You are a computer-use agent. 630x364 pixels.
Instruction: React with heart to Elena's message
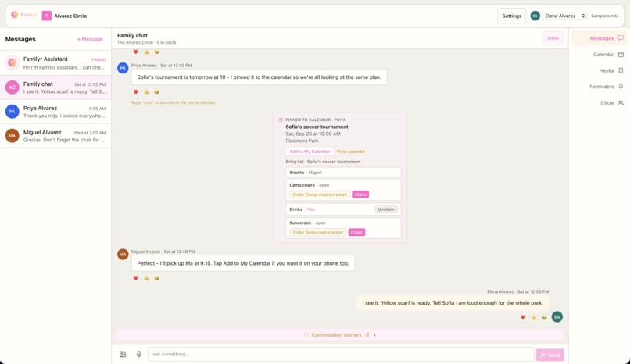tap(523, 317)
